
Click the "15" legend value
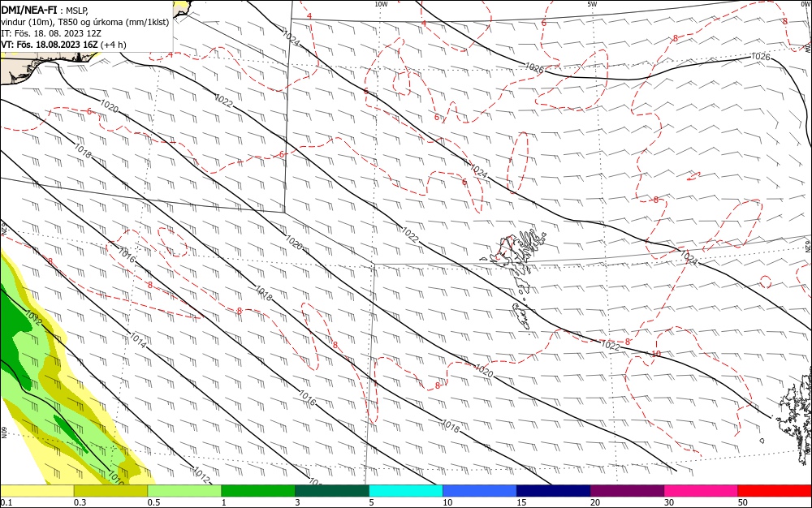pyautogui.click(x=521, y=502)
